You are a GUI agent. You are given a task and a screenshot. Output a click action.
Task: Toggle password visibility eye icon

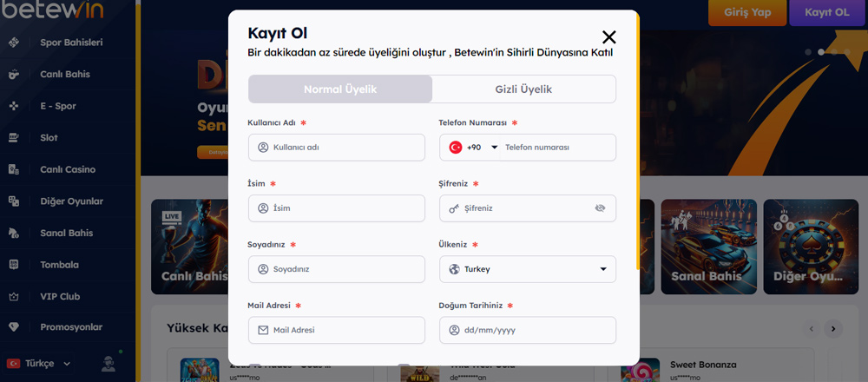(x=600, y=208)
